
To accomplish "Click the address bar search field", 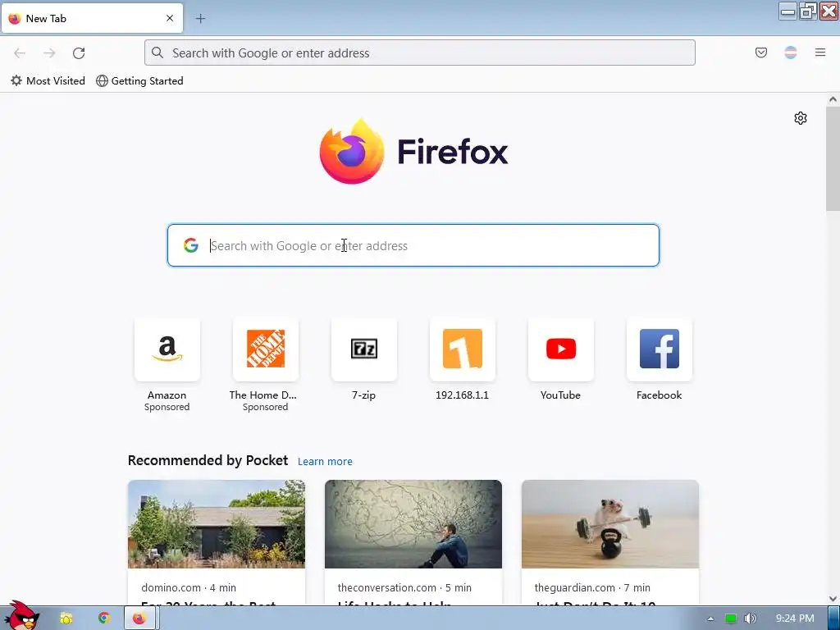I will (x=420, y=52).
